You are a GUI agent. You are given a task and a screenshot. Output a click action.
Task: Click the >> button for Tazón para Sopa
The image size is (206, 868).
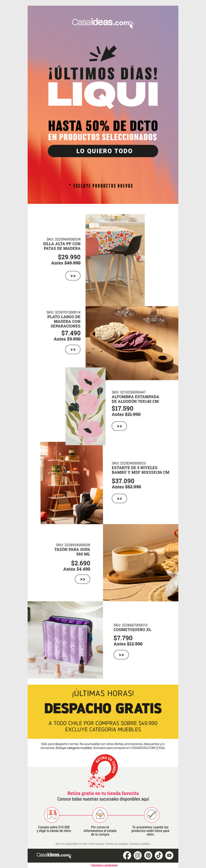82,579
